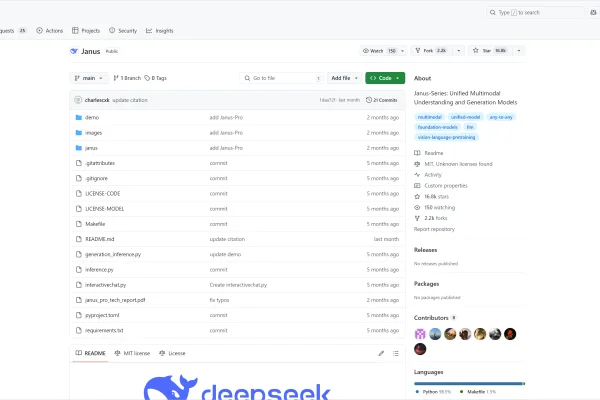
Task: Open the README.md file
Action: coord(99,239)
